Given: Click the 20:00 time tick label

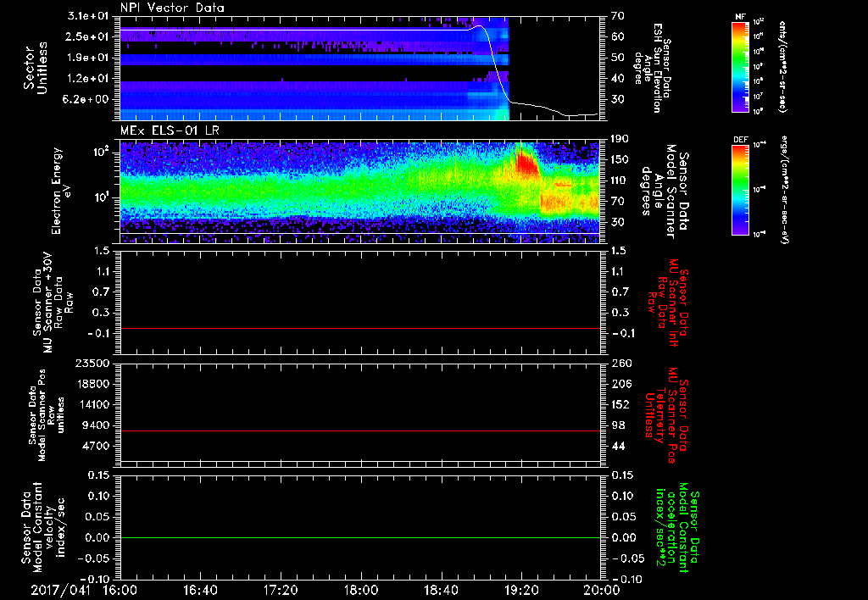Looking at the screenshot, I should point(603,590).
